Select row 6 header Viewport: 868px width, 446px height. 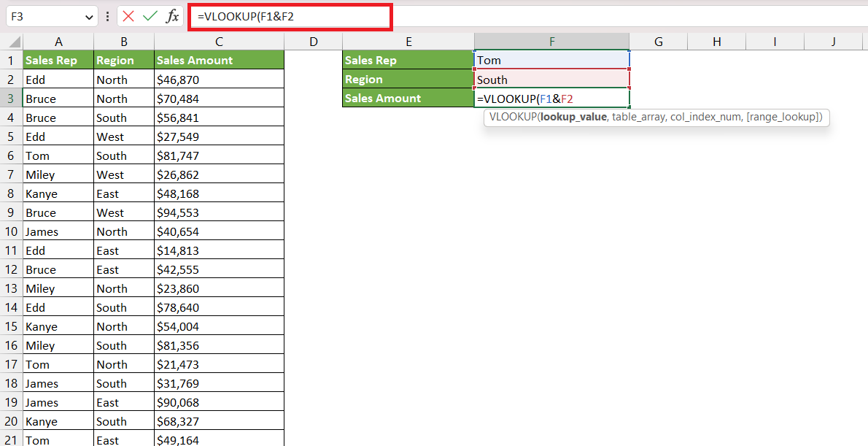11,155
